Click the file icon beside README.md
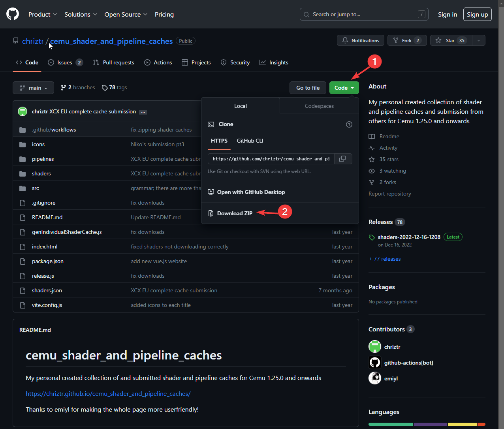The width and height of the screenshot is (504, 429). [x=23, y=217]
